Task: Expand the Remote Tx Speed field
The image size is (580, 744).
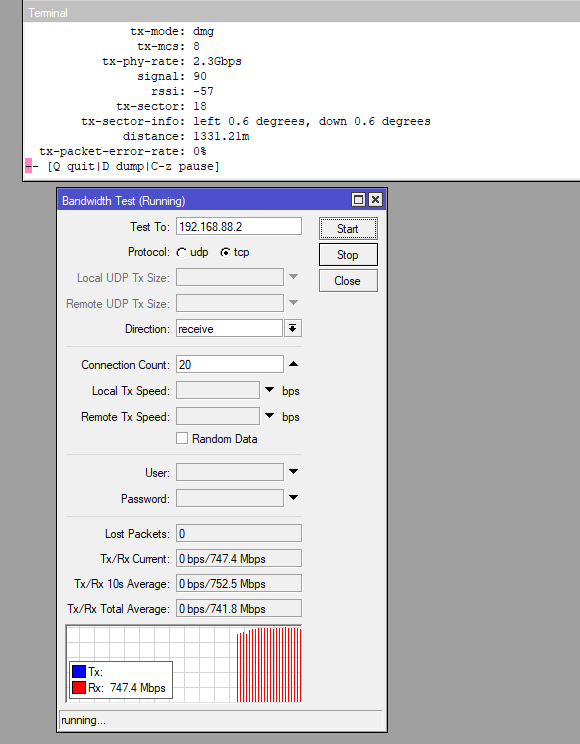Action: (270, 416)
